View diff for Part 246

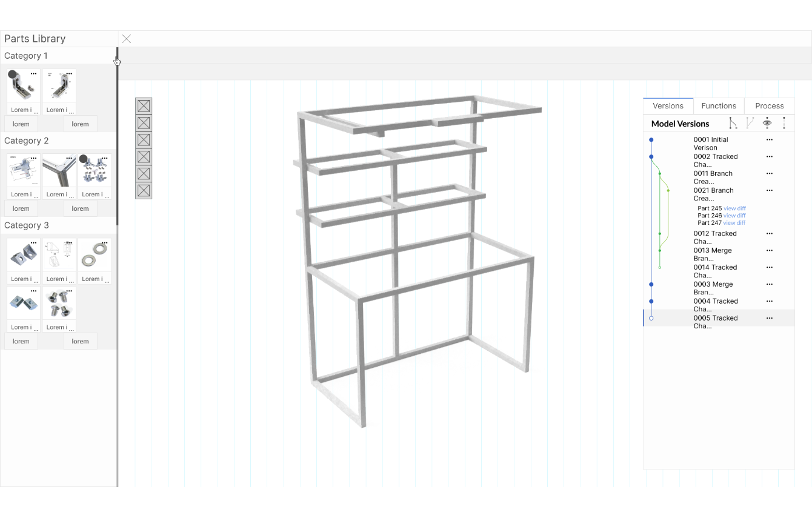pyautogui.click(x=733, y=215)
